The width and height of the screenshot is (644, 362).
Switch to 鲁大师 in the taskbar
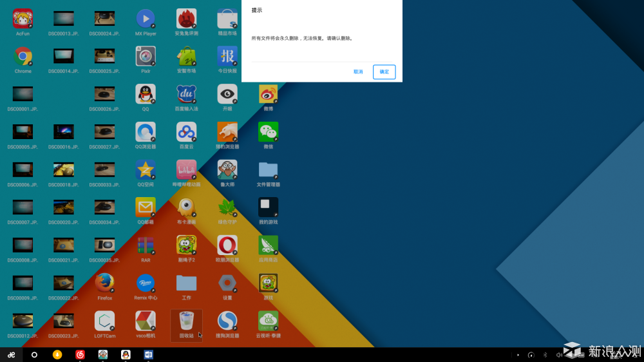(x=102, y=355)
